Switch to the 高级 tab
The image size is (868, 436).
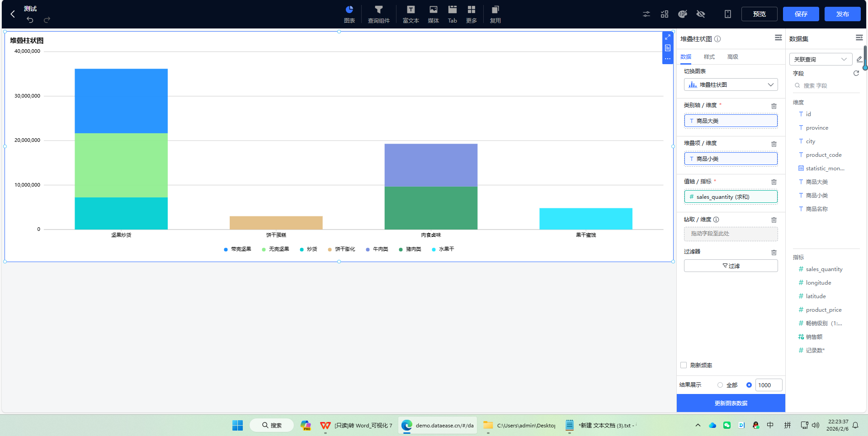pyautogui.click(x=733, y=56)
